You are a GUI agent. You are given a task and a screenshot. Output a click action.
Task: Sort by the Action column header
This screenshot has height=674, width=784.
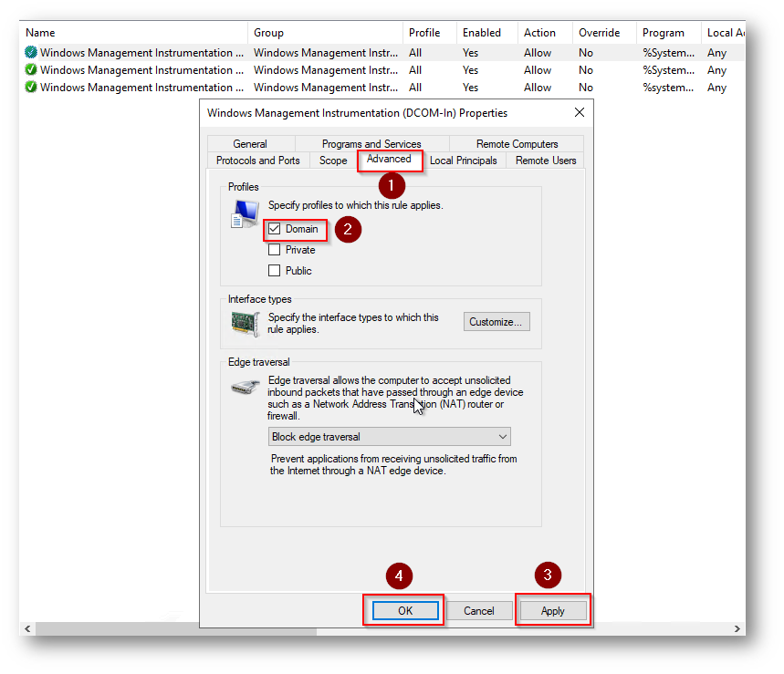tap(545, 33)
